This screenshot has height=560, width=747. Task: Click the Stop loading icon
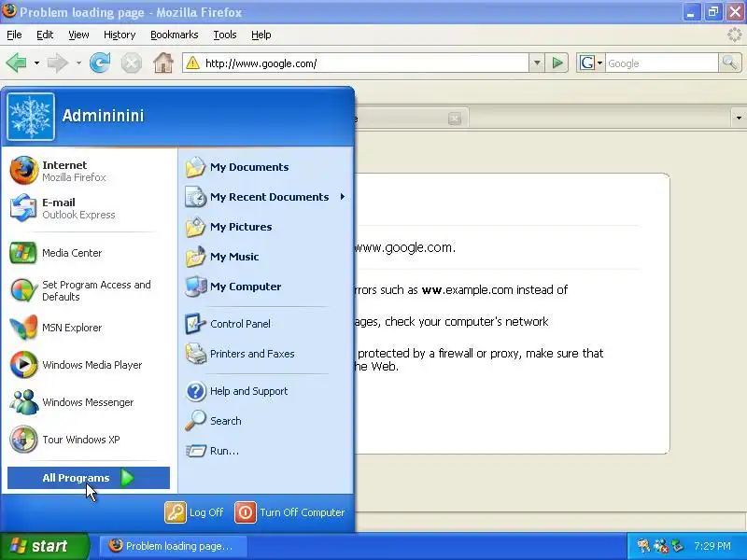coord(131,63)
